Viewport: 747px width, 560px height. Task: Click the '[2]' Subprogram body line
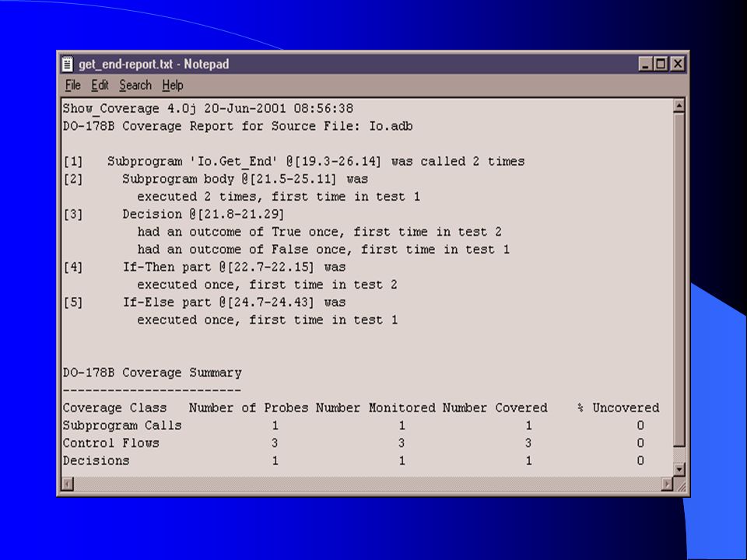point(216,179)
